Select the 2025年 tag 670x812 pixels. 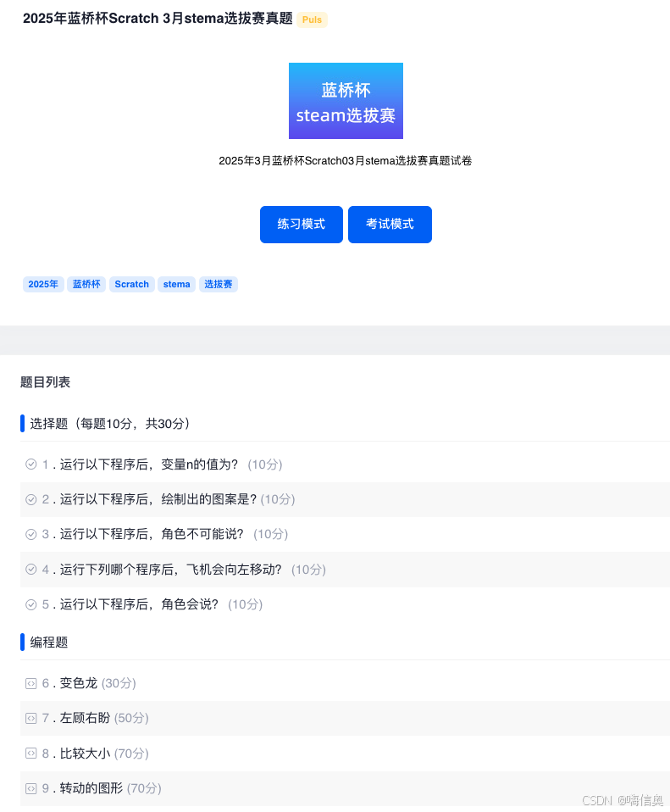coord(43,284)
